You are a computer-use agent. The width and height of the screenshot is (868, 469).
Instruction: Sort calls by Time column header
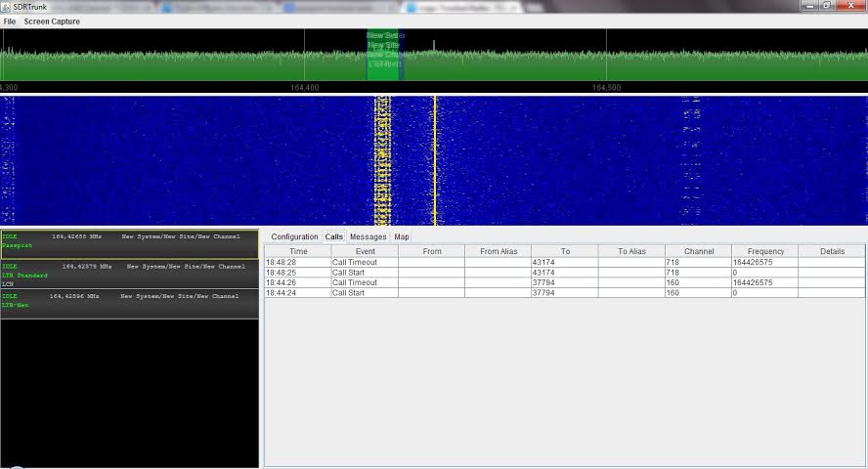tap(298, 251)
